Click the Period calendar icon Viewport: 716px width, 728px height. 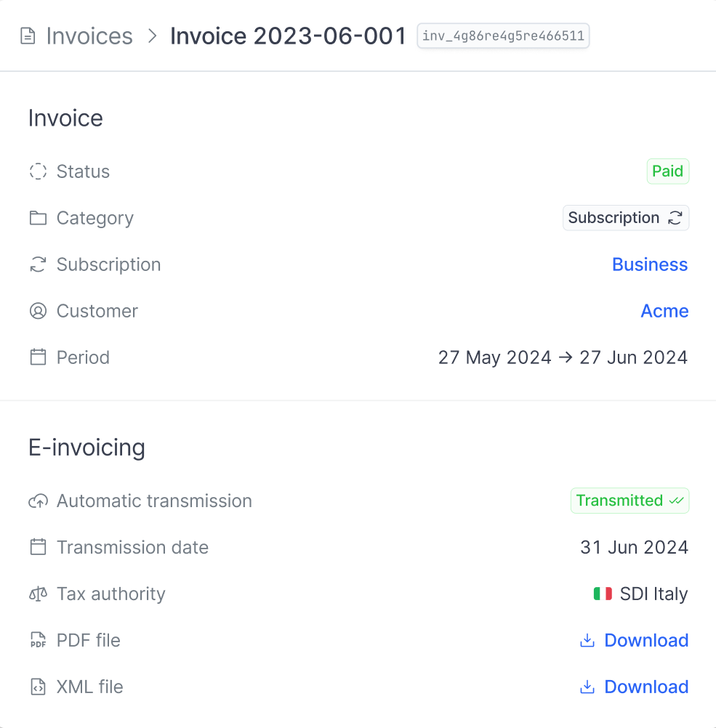coord(38,357)
